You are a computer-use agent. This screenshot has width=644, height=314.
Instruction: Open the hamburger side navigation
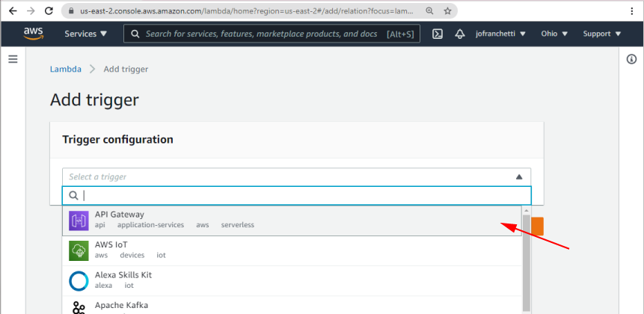click(13, 60)
